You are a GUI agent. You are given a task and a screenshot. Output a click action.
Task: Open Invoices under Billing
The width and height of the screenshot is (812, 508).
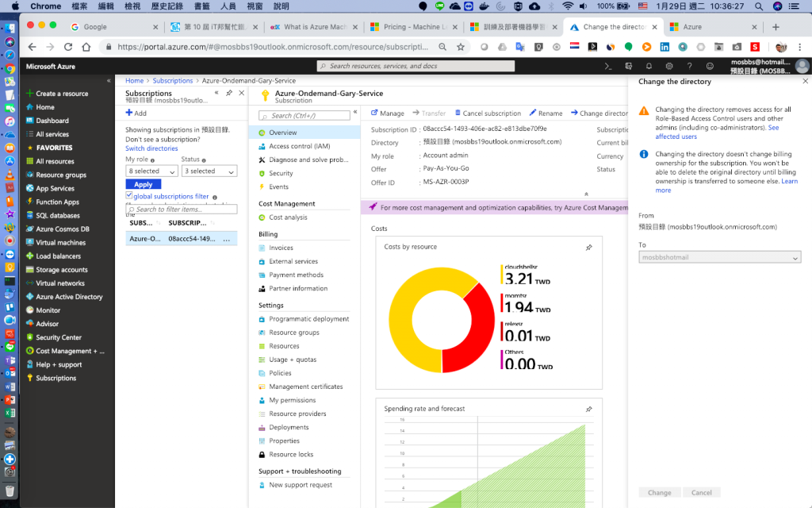click(x=281, y=248)
